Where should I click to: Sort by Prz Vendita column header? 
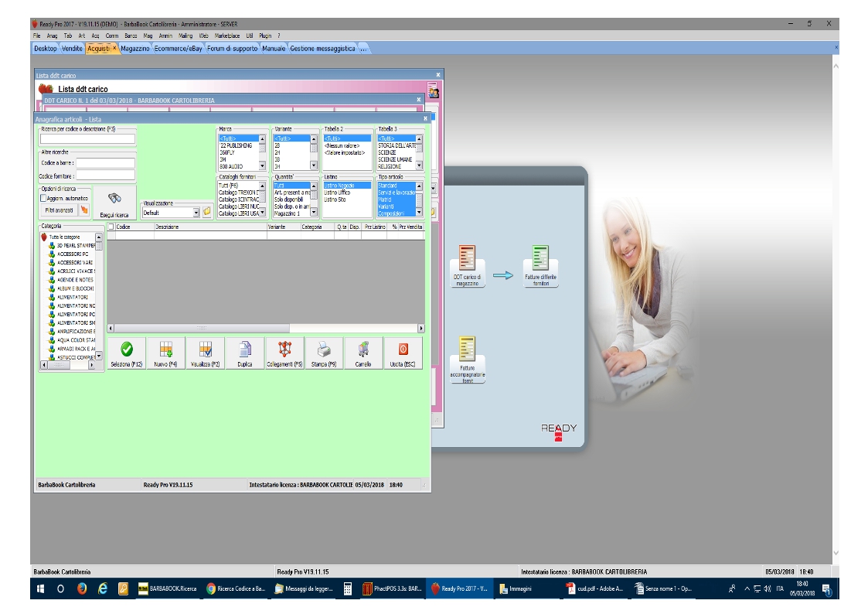tap(410, 227)
